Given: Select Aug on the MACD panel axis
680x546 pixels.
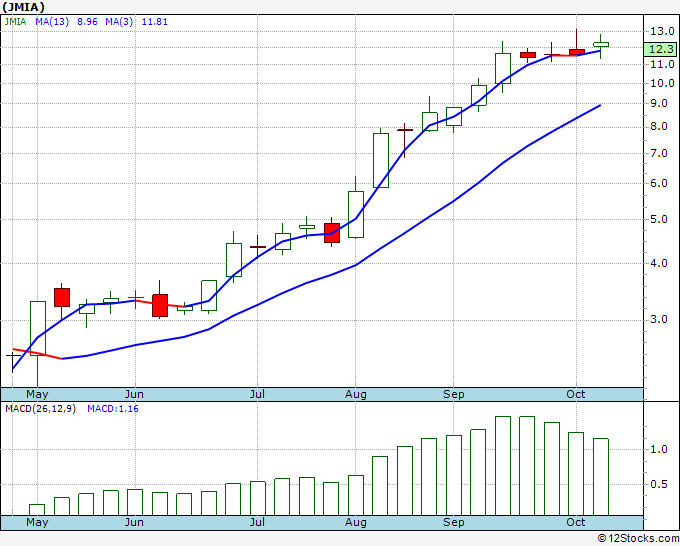Looking at the screenshot, I should pyautogui.click(x=356, y=523).
